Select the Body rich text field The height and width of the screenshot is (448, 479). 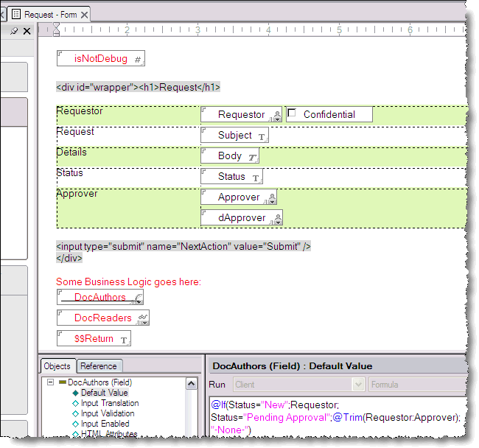[230, 156]
